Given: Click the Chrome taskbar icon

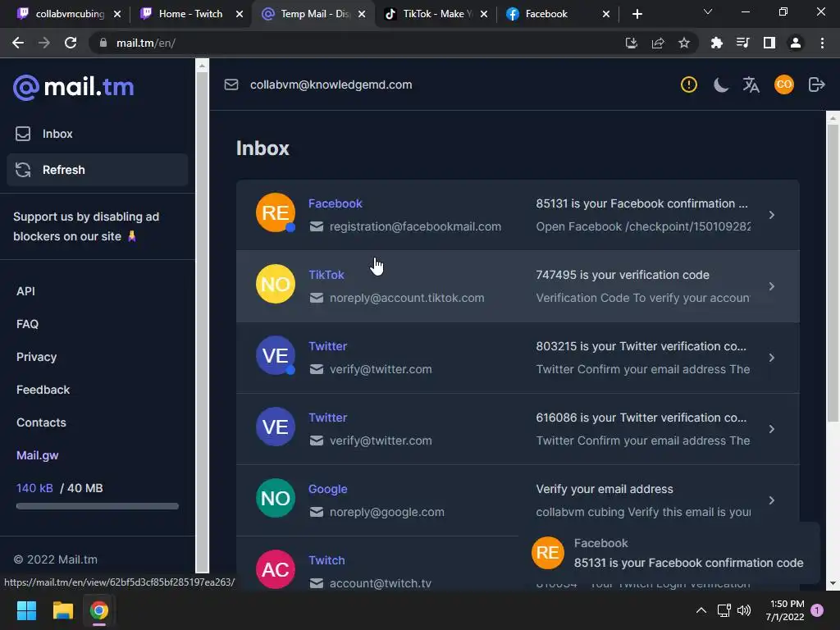Looking at the screenshot, I should click(x=98, y=610).
